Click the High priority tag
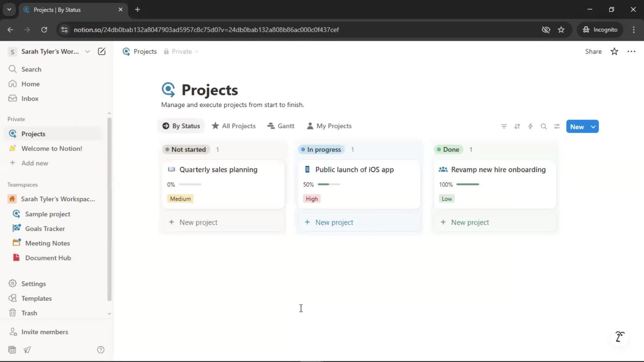The image size is (644, 362). click(312, 199)
